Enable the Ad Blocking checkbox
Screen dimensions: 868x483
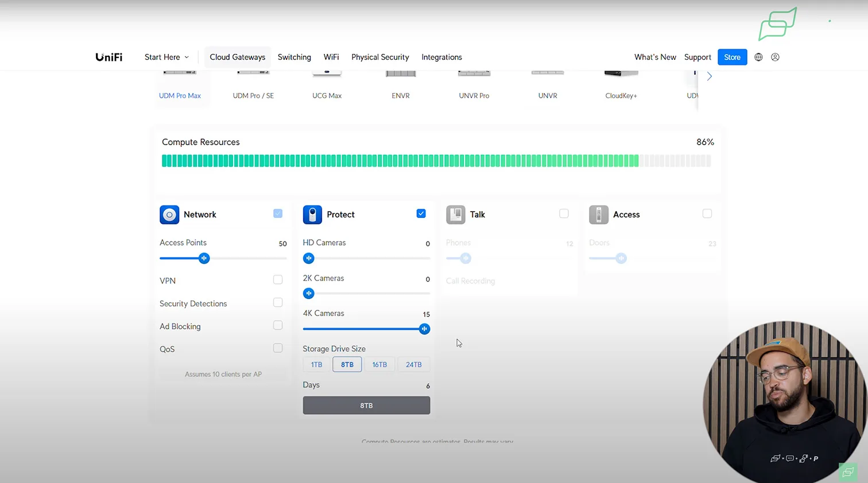pyautogui.click(x=278, y=326)
